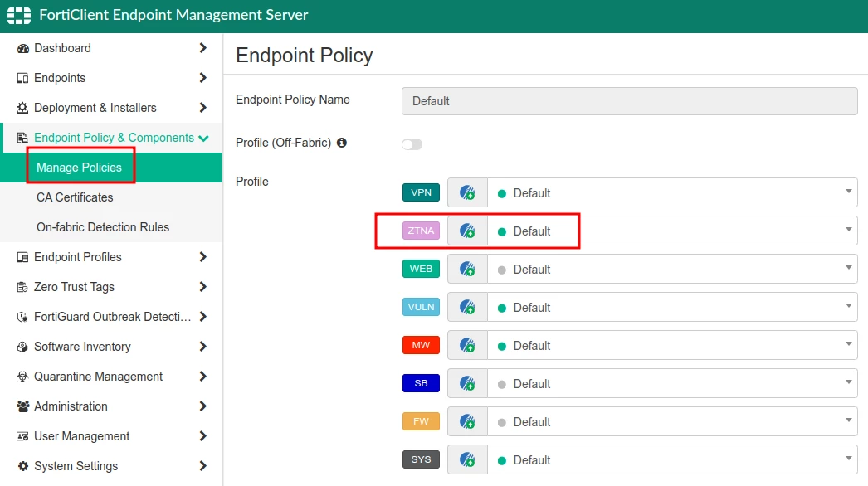Expand the Zero Trust Tags chevron
Screen dimensions: 868x486
pos(203,287)
